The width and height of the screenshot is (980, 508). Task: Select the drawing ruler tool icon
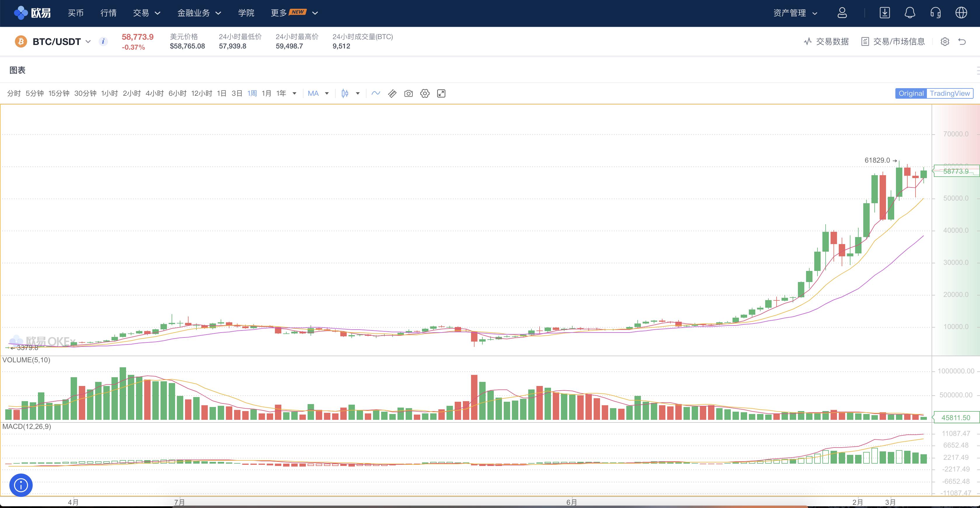coord(392,94)
